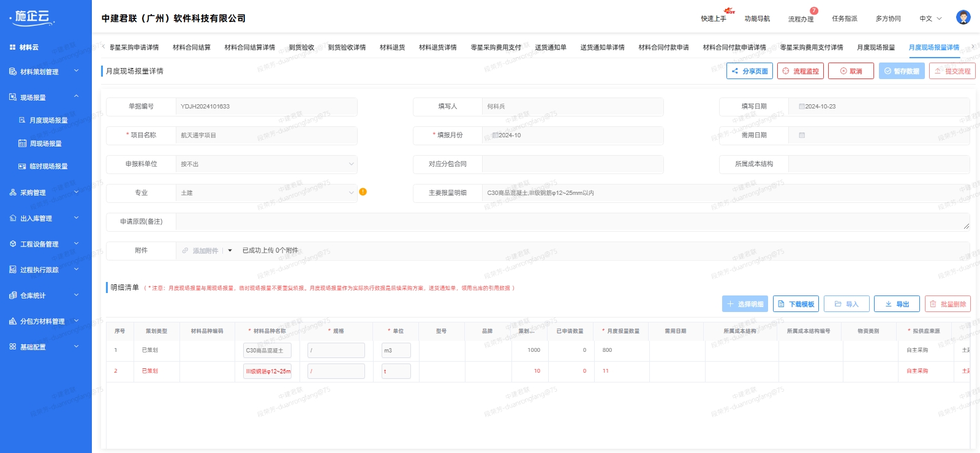The width and height of the screenshot is (980, 453).
Task: Switch to the 材料退货 tab
Action: pyautogui.click(x=393, y=47)
